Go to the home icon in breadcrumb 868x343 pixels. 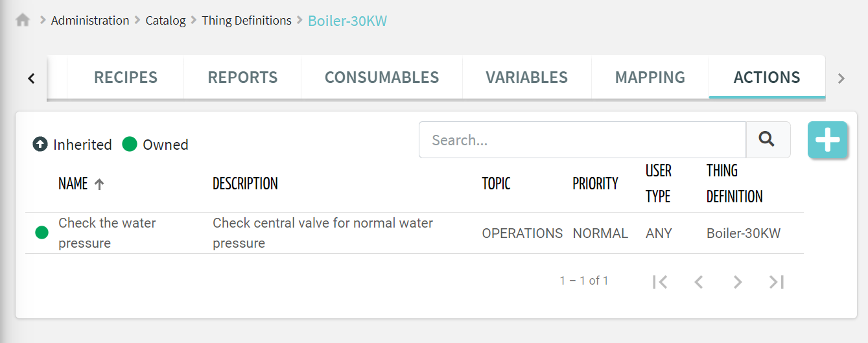pos(23,20)
